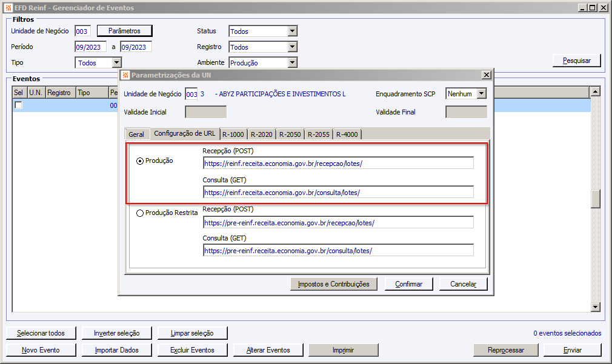
Task: Click the Confirmar button
Action: [x=408, y=284]
